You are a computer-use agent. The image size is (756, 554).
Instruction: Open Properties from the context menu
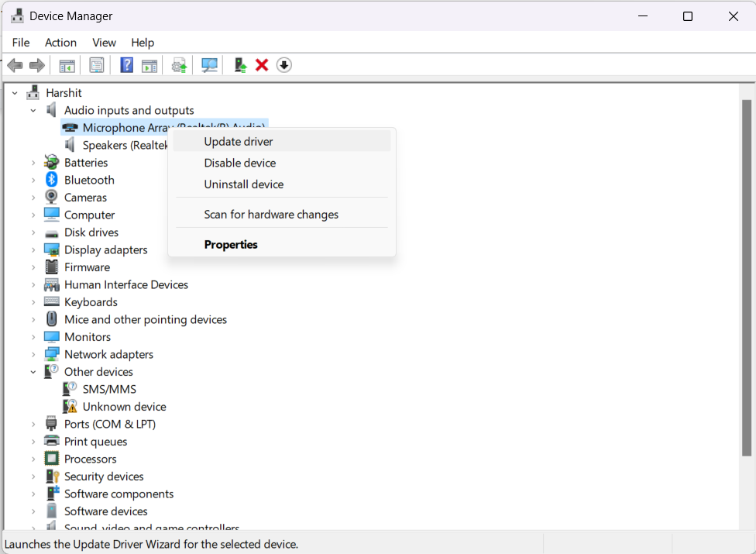[x=231, y=245]
